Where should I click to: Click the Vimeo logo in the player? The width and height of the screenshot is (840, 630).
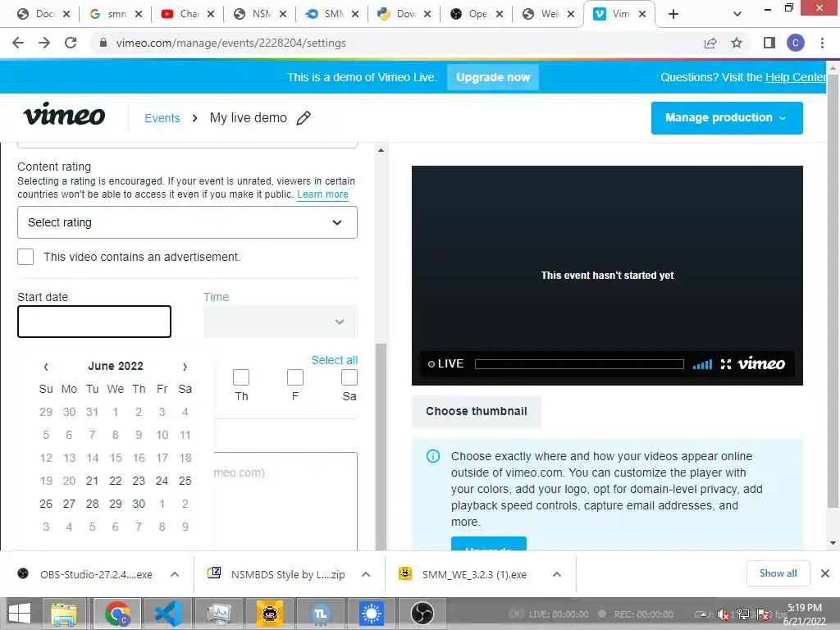coord(761,363)
